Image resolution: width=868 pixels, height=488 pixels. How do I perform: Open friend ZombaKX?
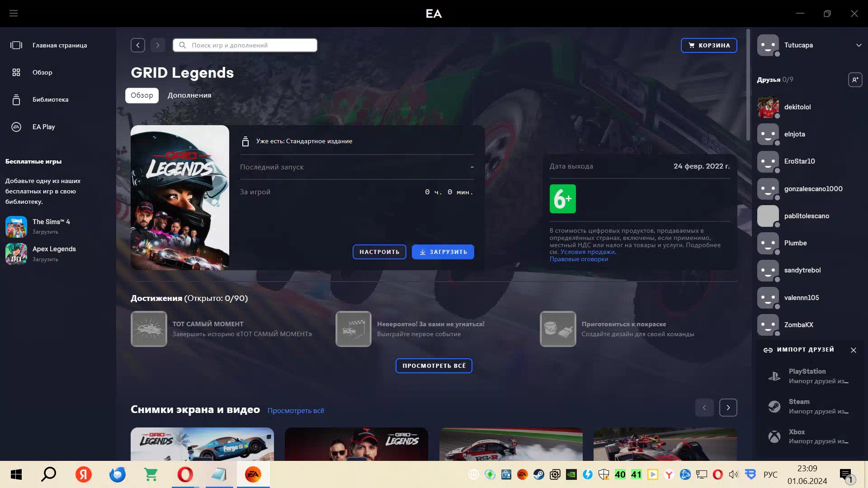coord(799,325)
